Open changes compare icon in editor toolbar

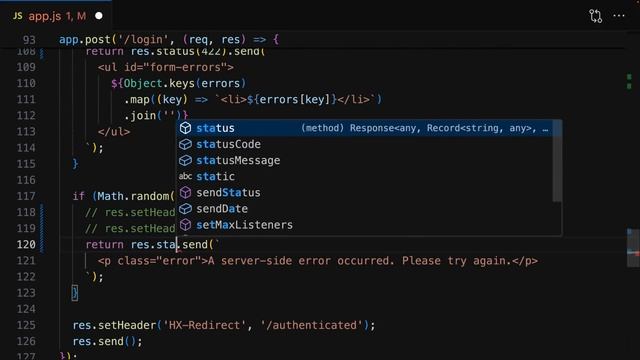click(596, 16)
